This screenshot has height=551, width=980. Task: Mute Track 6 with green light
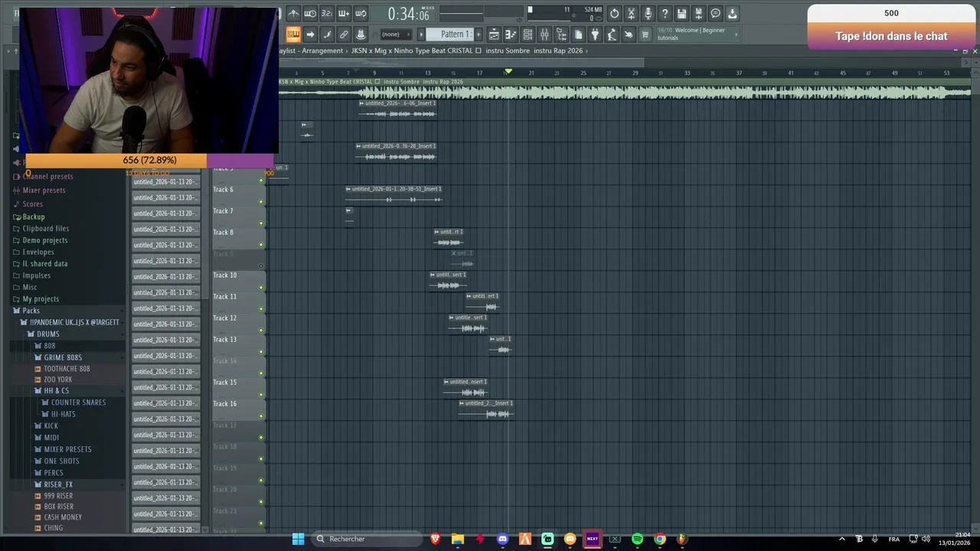261,202
